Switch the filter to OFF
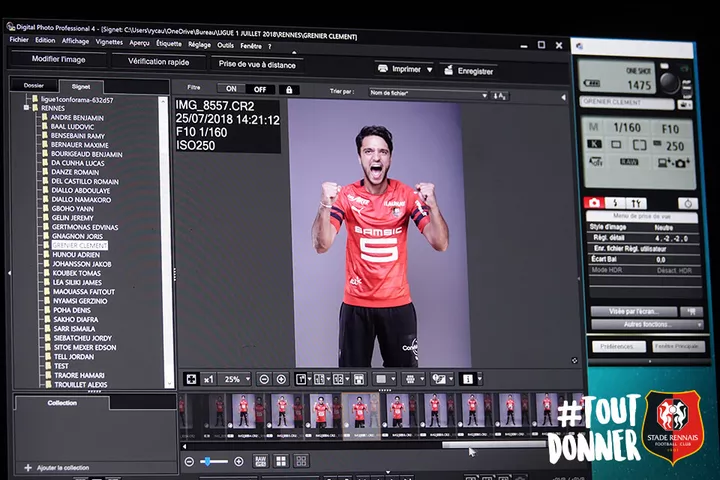This screenshot has width=720, height=480. coord(259,89)
